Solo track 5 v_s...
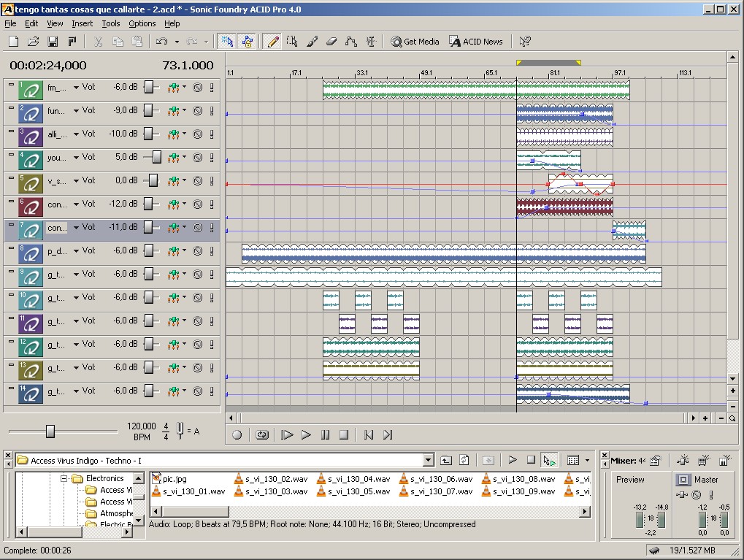Screen dimensions: 744x560 click(x=212, y=181)
